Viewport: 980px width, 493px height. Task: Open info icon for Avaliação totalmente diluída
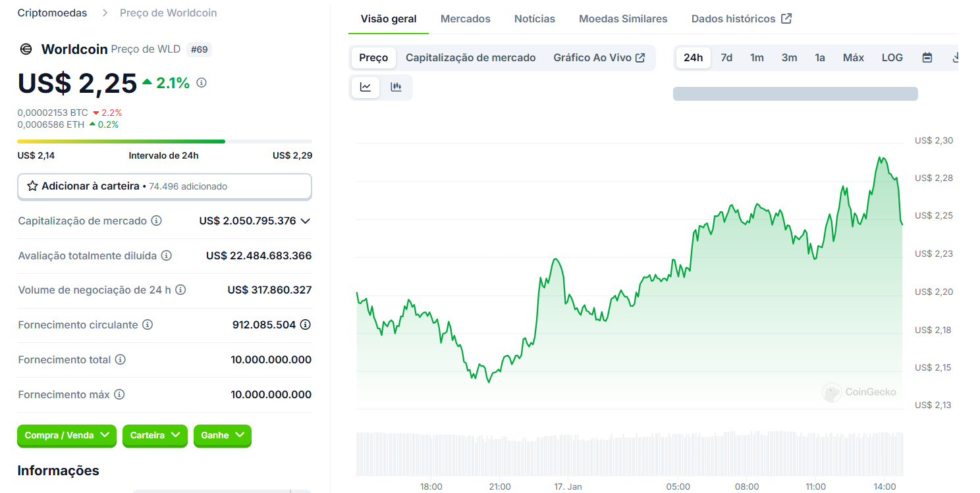click(167, 255)
